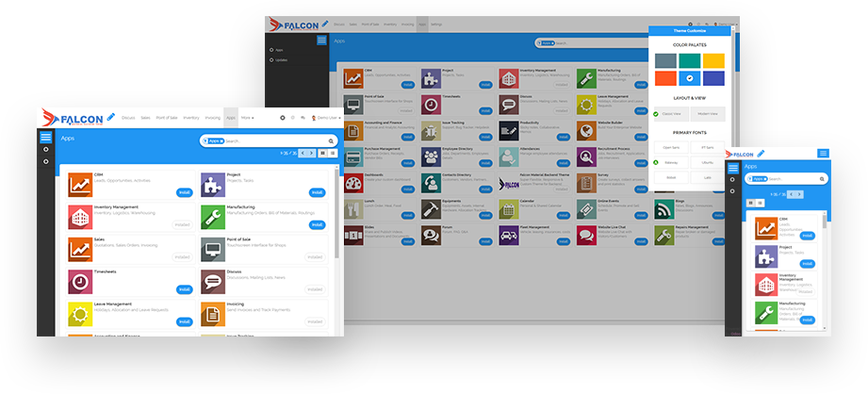Choose the Open Sans primary font option
868x394 pixels.
tap(671, 147)
